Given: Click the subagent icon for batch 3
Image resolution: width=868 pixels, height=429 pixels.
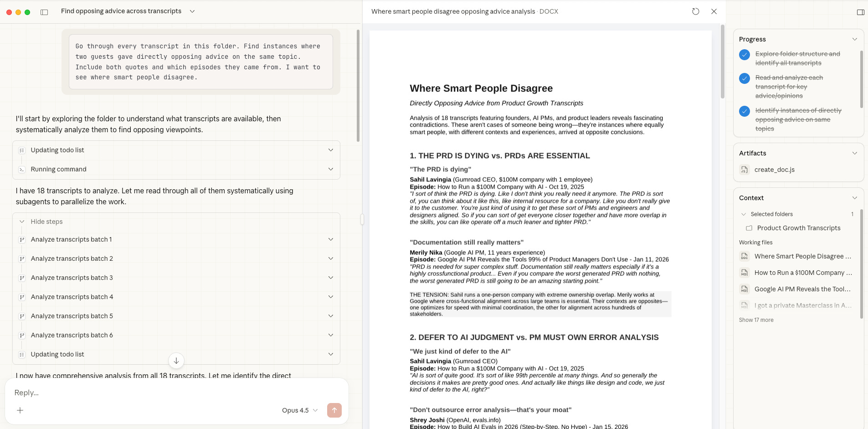Looking at the screenshot, I should (21, 278).
